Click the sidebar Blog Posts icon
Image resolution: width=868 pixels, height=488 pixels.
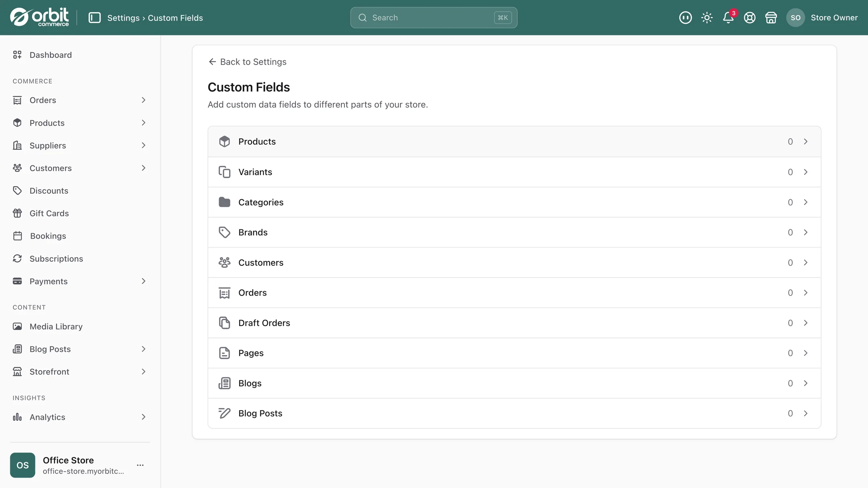(17, 349)
